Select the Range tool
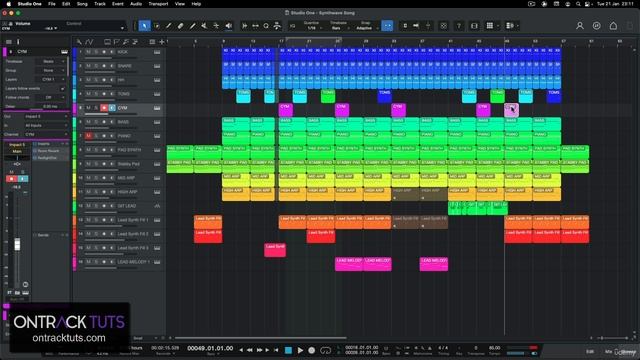The image size is (640, 360). [156, 26]
